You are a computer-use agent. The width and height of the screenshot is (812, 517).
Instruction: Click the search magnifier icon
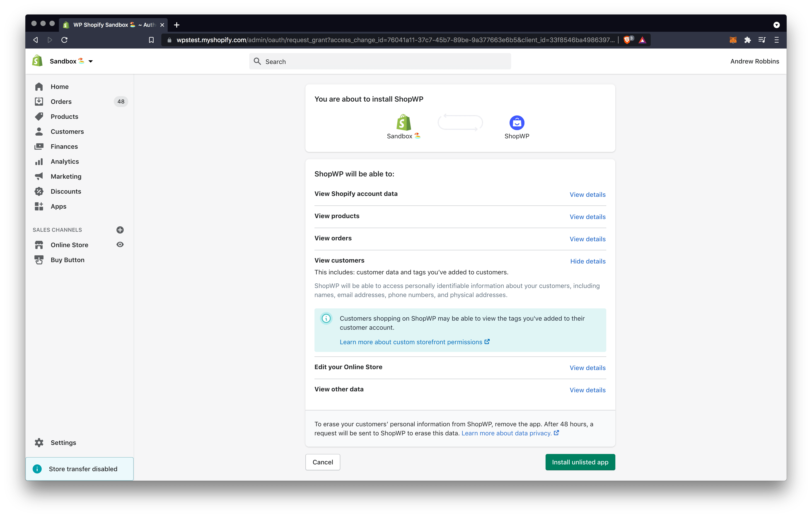point(257,61)
